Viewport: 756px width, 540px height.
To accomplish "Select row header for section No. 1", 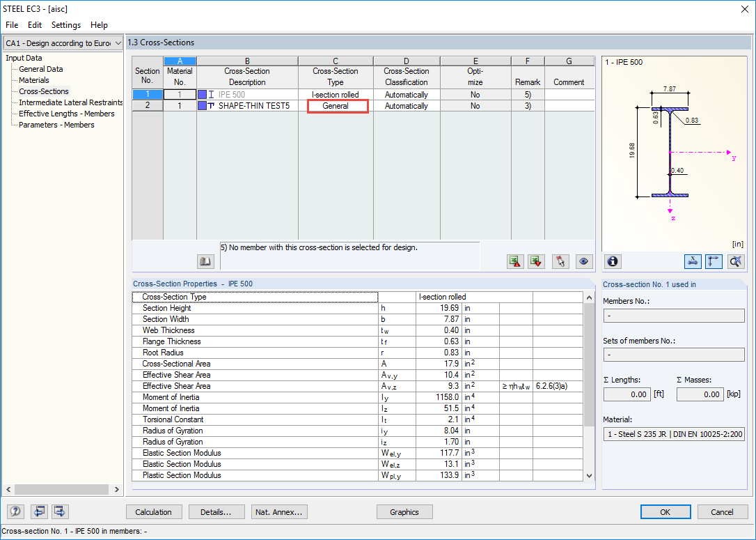I will click(x=148, y=95).
